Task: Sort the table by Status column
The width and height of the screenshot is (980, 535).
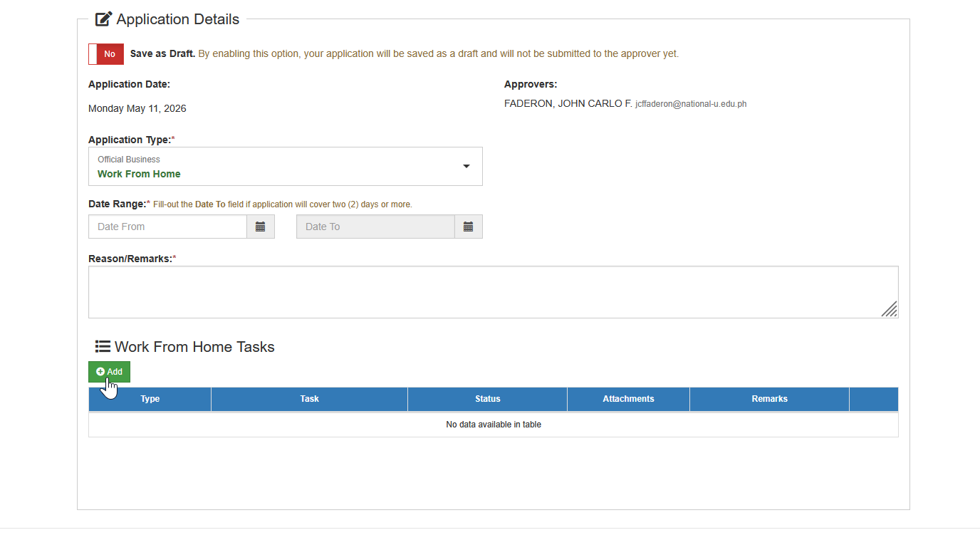Action: [488, 399]
